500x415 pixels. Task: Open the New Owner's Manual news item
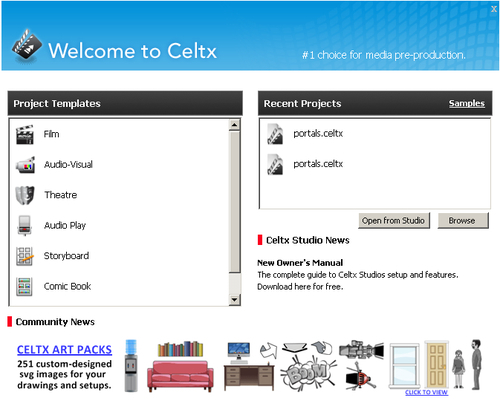300,263
